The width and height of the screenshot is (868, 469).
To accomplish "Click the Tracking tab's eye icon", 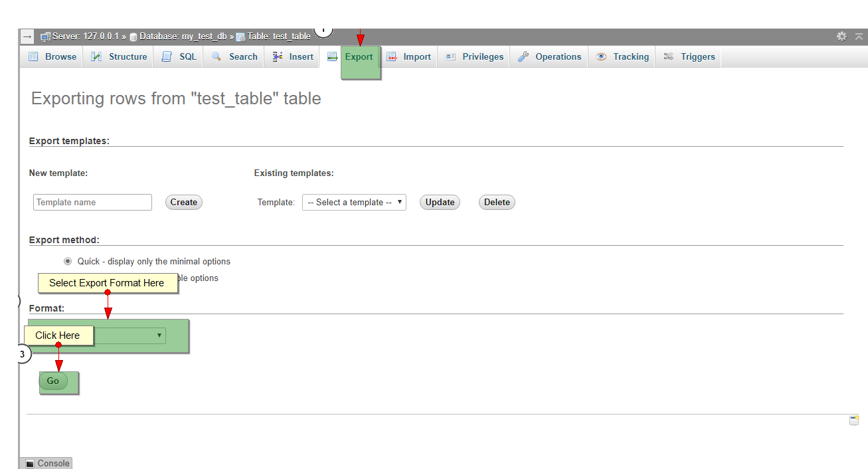I will [601, 56].
